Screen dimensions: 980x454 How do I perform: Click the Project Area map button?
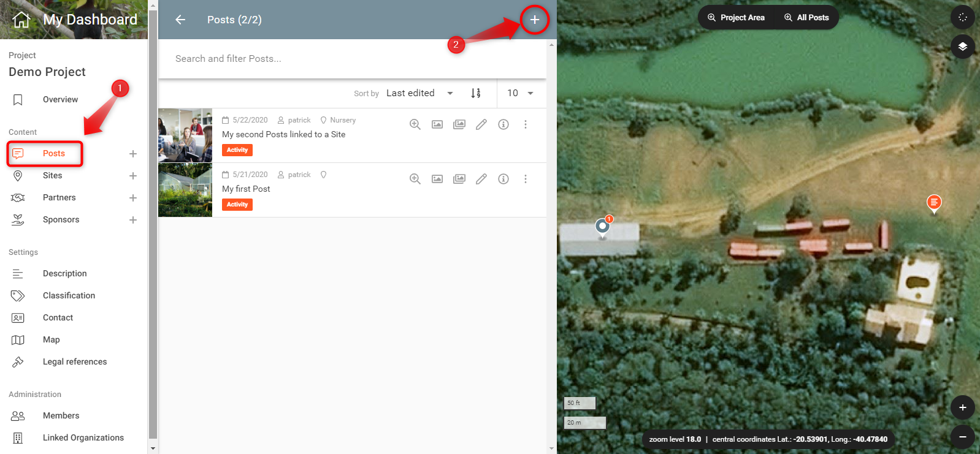736,18
